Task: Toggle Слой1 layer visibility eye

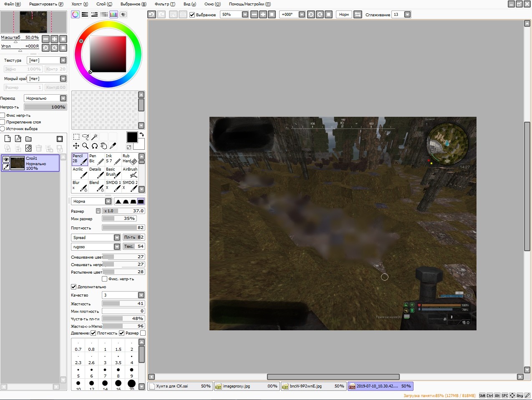Action: (x=6, y=159)
